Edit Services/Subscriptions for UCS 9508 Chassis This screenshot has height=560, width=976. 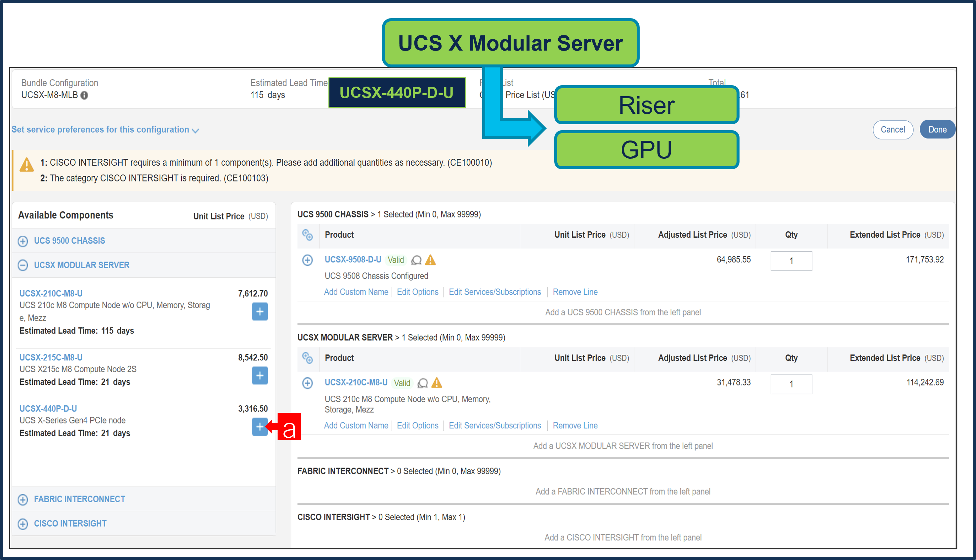click(495, 292)
